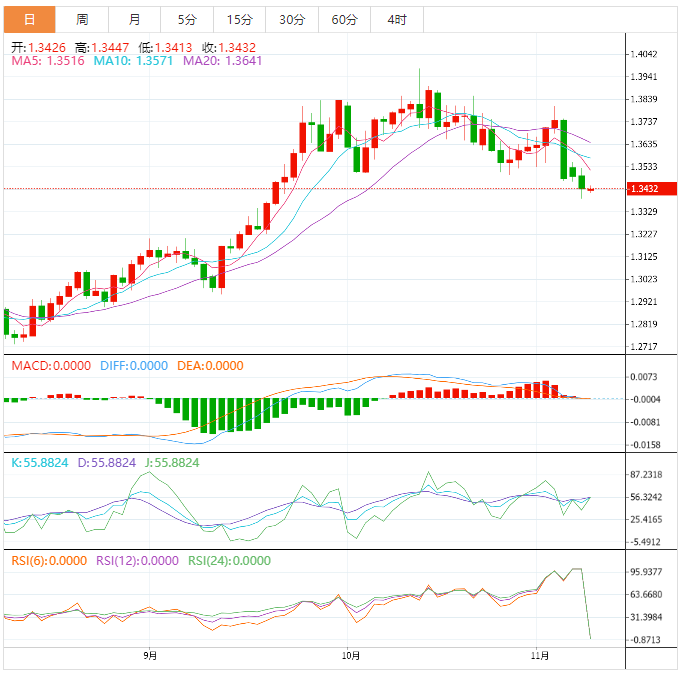This screenshot has height=674, width=686.
Task: Click the low price 低:1.3413
Action: [x=165, y=47]
